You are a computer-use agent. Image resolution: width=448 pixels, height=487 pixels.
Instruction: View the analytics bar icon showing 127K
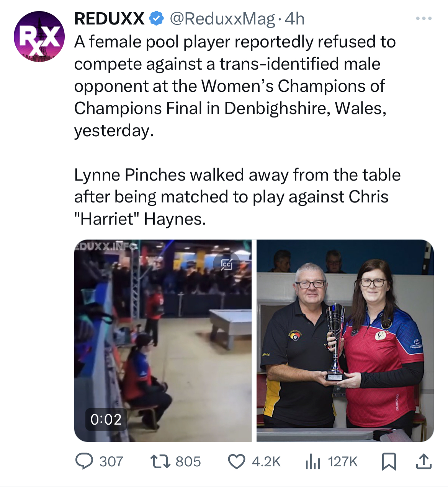point(313,461)
